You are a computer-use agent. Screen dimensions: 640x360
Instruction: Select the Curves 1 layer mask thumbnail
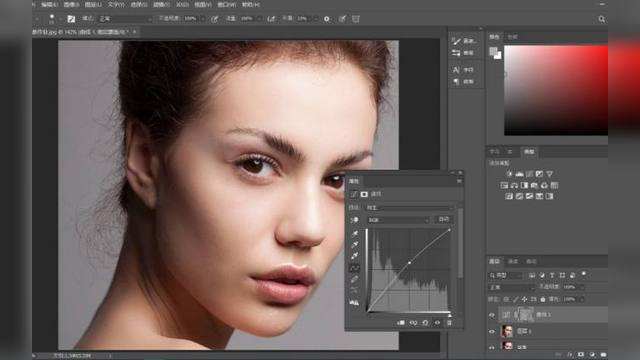[525, 315]
